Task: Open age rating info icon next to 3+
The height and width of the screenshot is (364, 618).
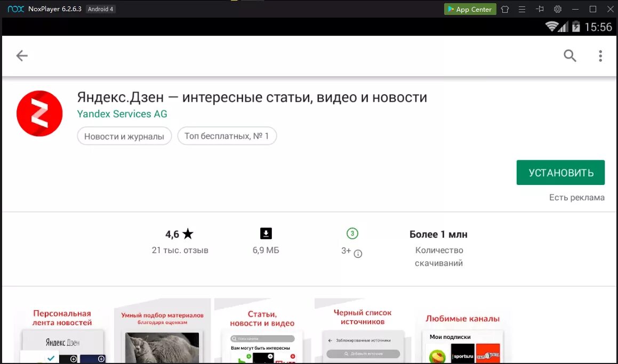Action: pyautogui.click(x=358, y=254)
